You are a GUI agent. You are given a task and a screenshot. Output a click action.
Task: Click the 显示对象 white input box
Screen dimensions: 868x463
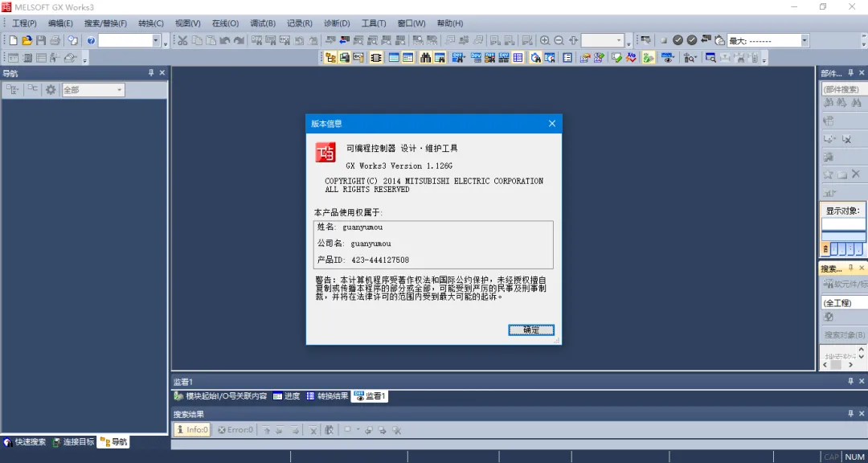pos(844,223)
